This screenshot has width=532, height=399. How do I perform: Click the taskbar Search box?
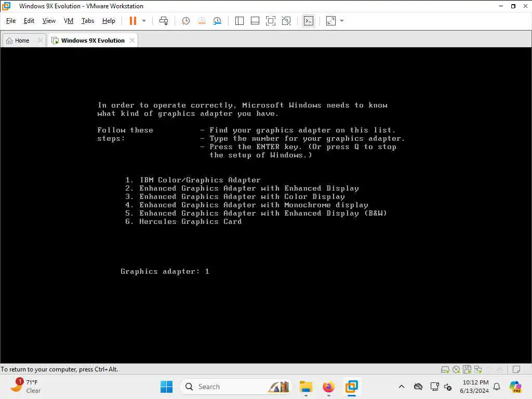(x=236, y=387)
